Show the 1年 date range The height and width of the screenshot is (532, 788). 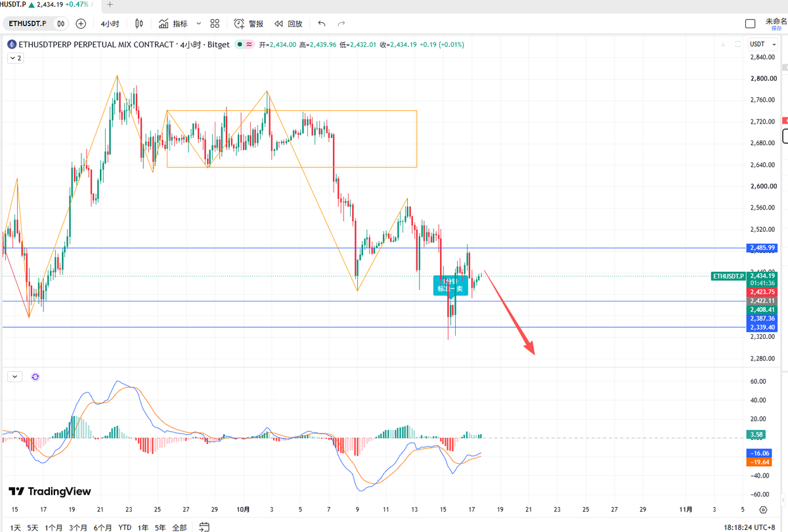tap(142, 527)
